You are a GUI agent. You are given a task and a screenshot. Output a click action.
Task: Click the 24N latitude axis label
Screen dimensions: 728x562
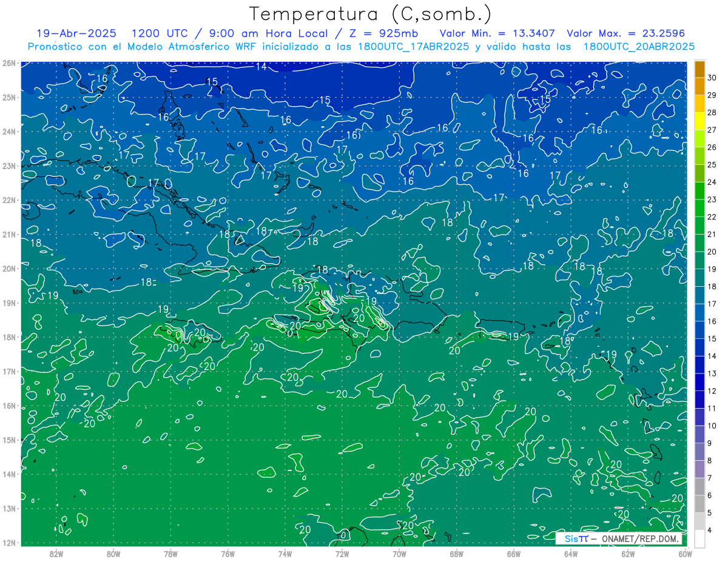[x=9, y=131]
